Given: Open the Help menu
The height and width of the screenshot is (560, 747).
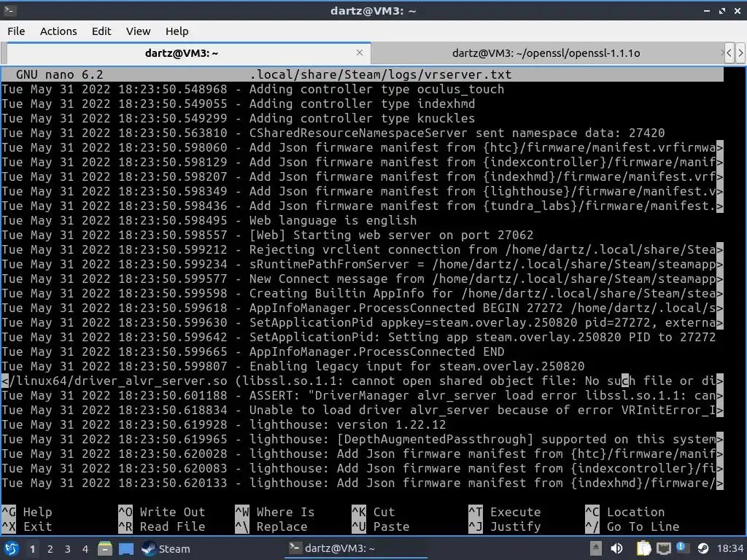Looking at the screenshot, I should (x=177, y=31).
